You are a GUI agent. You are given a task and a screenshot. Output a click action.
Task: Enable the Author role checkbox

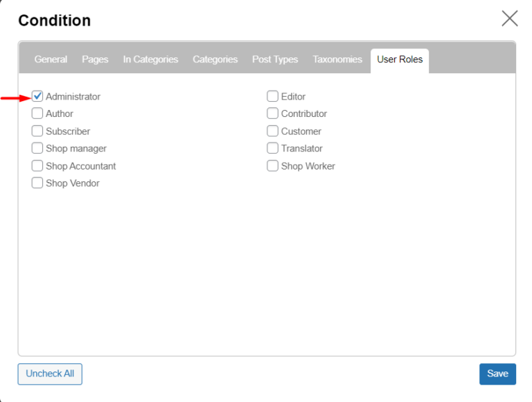click(37, 113)
